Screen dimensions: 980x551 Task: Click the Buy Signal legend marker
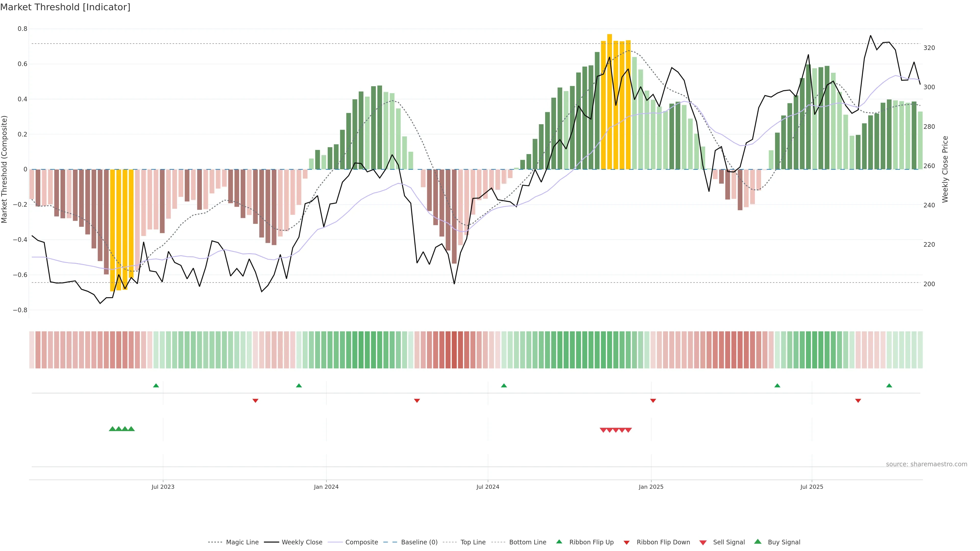[758, 542]
